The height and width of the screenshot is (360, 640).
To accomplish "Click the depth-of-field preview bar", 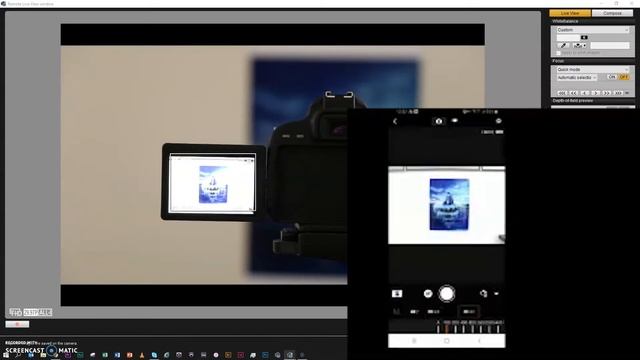I will point(593,107).
